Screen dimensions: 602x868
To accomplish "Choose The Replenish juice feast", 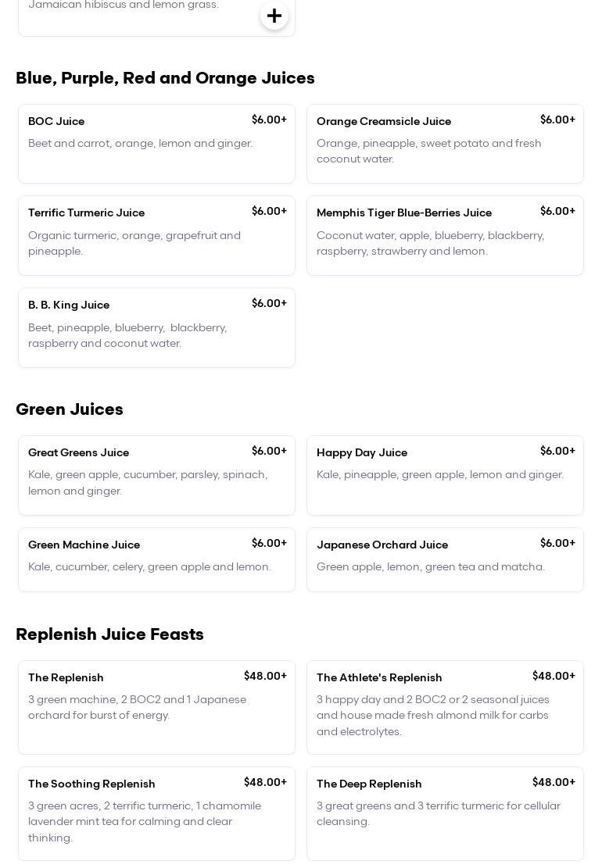I will click(156, 707).
